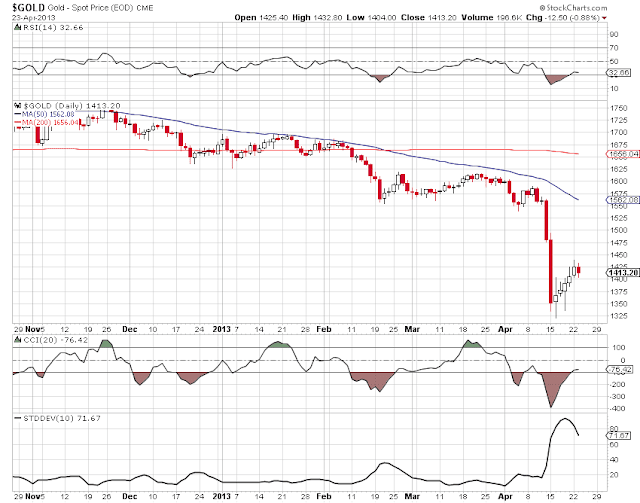Image resolution: width=640 pixels, height=503 pixels.
Task: Click the MA(200) red legend line
Action: tap(18, 122)
